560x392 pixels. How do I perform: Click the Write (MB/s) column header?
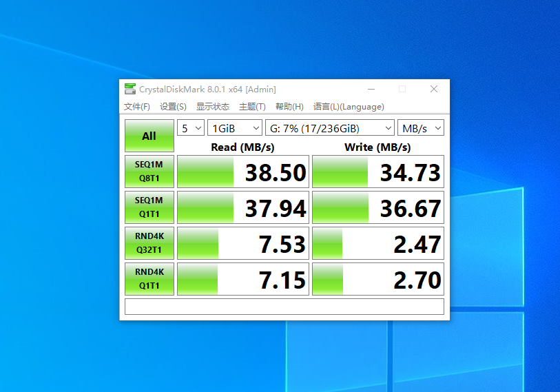pos(377,147)
